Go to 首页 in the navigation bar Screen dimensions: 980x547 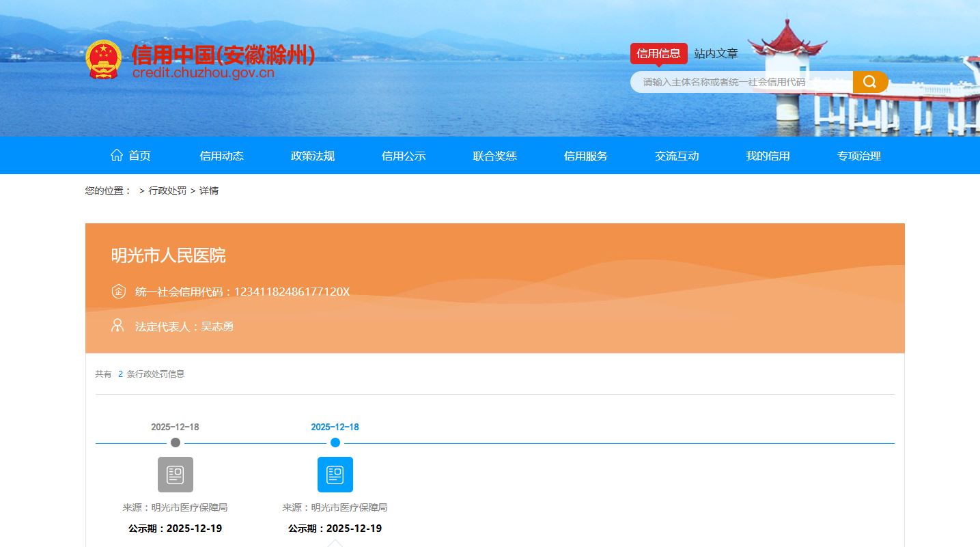tap(131, 156)
